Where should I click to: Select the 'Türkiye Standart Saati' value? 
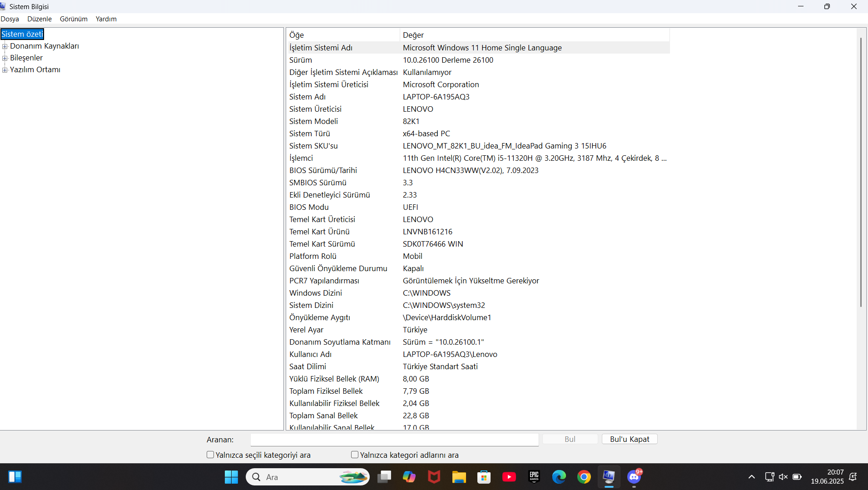tap(440, 366)
